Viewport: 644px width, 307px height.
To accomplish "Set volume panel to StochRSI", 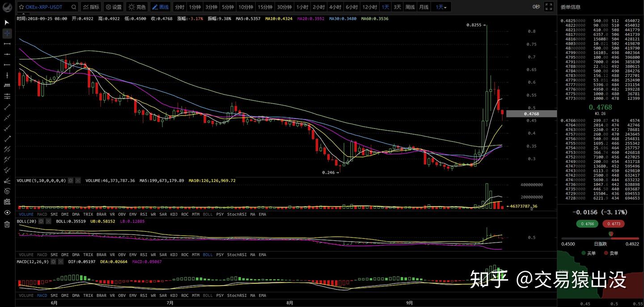I will (x=237, y=214).
